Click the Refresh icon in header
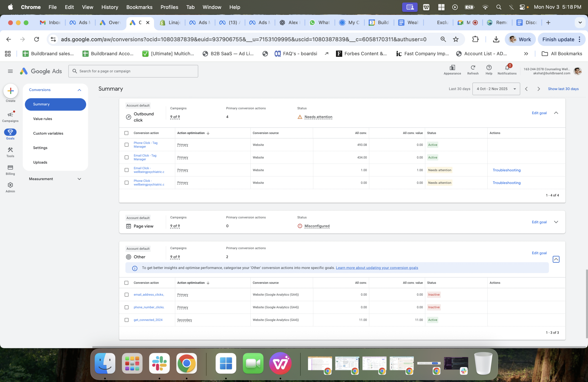The image size is (588, 382). (x=473, y=68)
